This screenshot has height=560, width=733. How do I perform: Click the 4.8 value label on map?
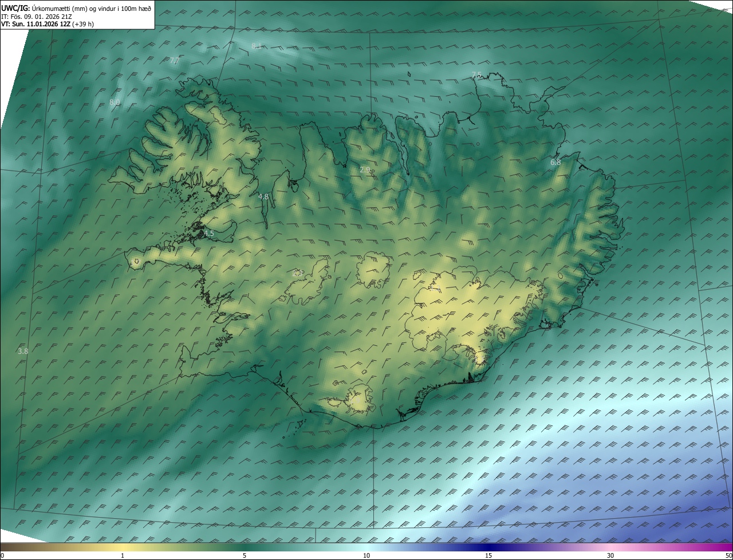263,196
